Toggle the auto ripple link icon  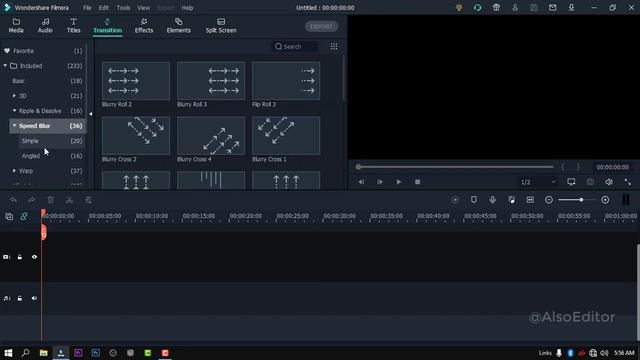[24, 216]
